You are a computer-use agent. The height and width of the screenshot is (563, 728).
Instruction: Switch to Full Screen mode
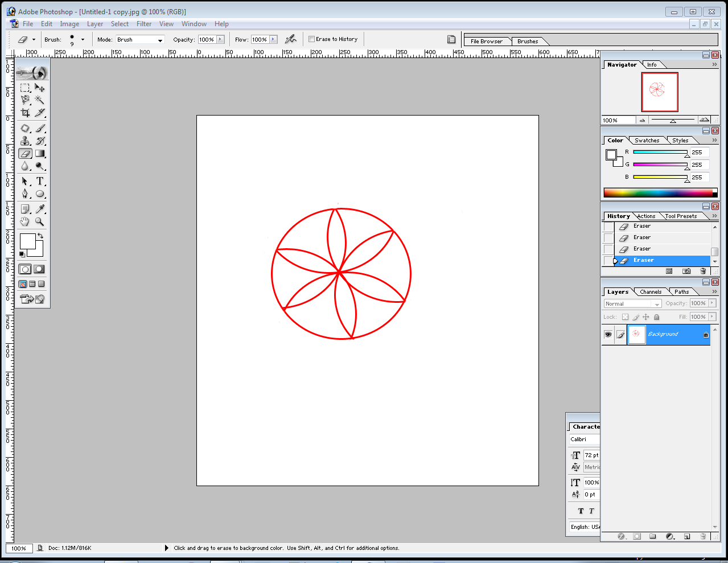[41, 284]
